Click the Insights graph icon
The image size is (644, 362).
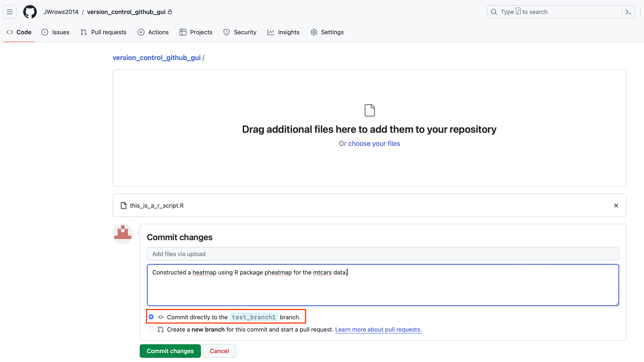pyautogui.click(x=270, y=32)
